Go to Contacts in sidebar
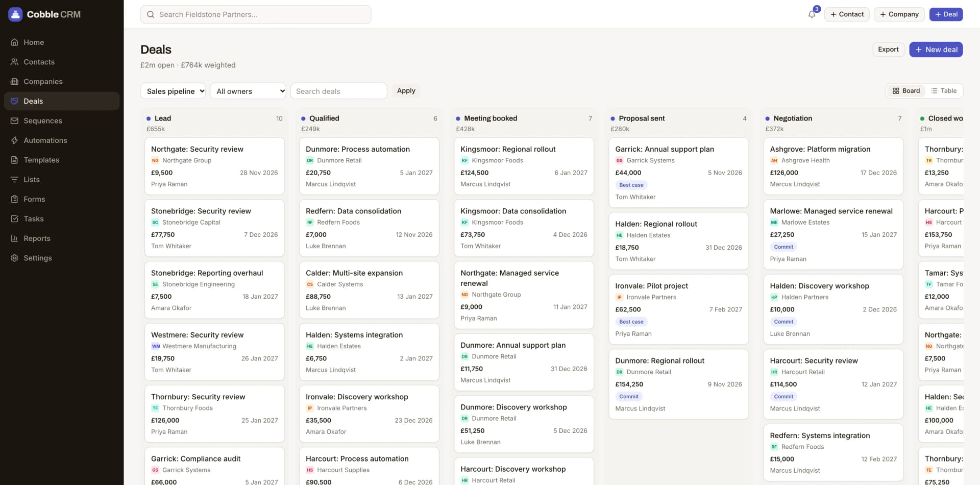The height and width of the screenshot is (485, 980). coord(62,62)
